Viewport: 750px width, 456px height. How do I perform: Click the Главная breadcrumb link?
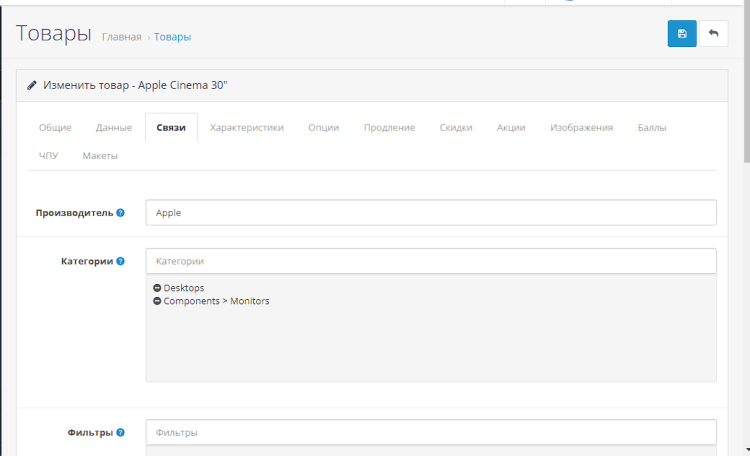click(x=121, y=37)
